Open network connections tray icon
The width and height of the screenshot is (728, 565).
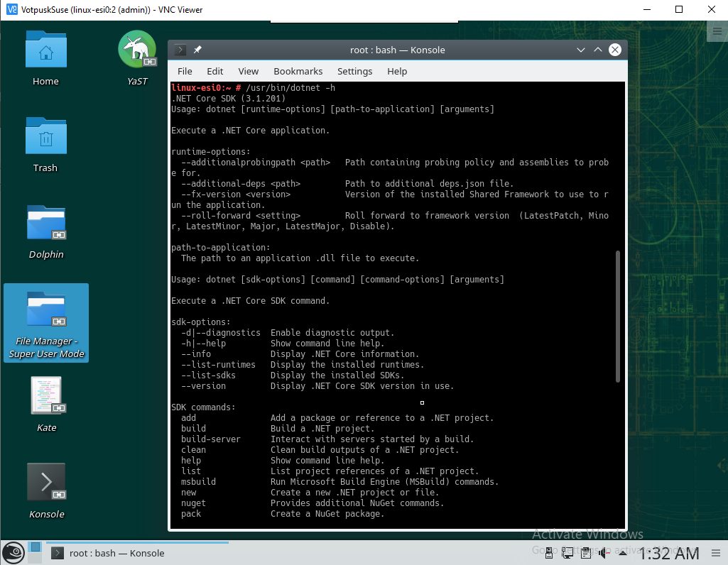point(567,552)
